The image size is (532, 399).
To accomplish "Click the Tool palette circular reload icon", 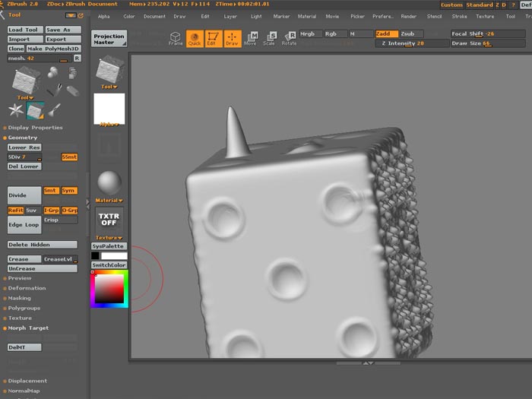I will (x=81, y=15).
